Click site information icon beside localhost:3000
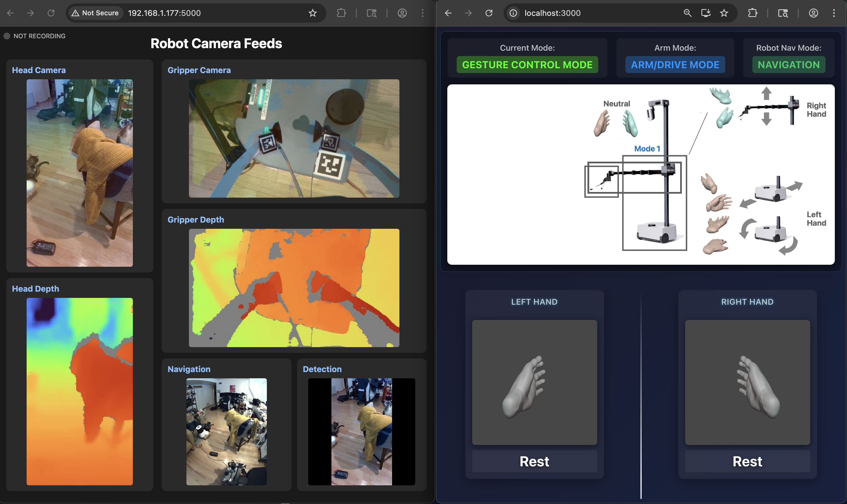The image size is (847, 504). 513,13
